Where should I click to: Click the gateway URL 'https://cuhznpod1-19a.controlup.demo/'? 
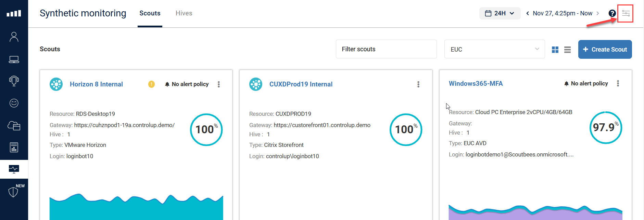coord(124,125)
